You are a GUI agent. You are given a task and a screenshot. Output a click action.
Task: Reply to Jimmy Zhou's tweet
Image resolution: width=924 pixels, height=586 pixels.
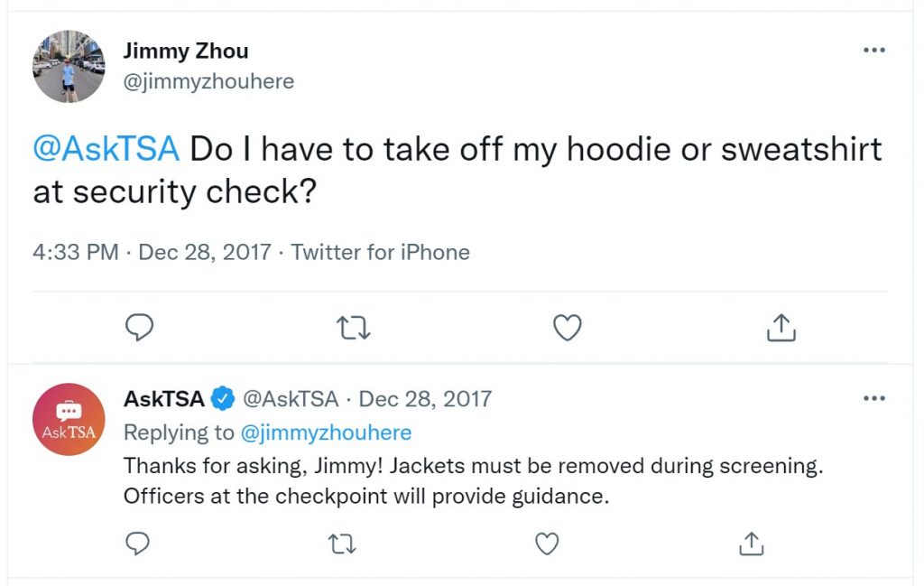(140, 328)
